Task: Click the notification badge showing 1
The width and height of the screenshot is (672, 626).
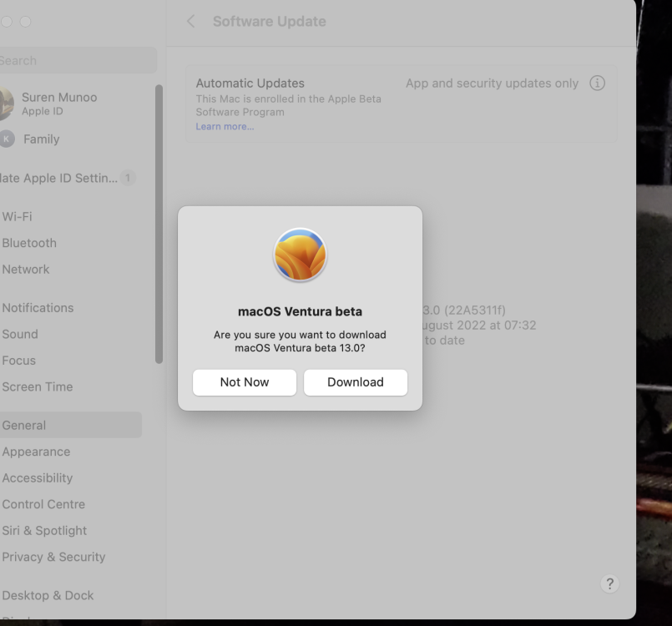Action: [x=127, y=178]
